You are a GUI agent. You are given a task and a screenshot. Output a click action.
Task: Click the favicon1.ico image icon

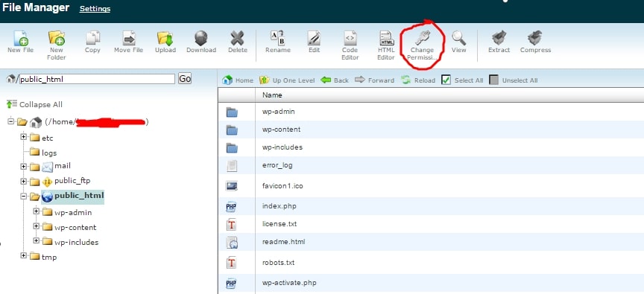pyautogui.click(x=232, y=186)
